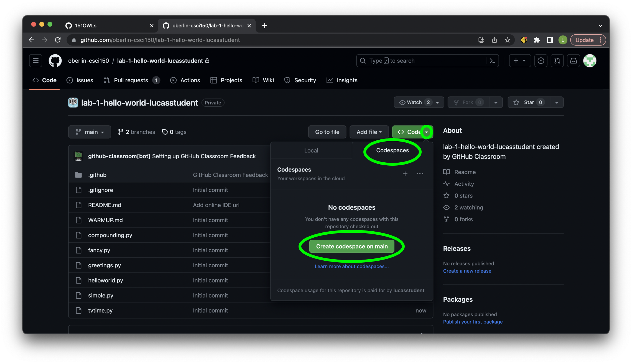
Task: Click Publish your first package link
Action: point(473,322)
